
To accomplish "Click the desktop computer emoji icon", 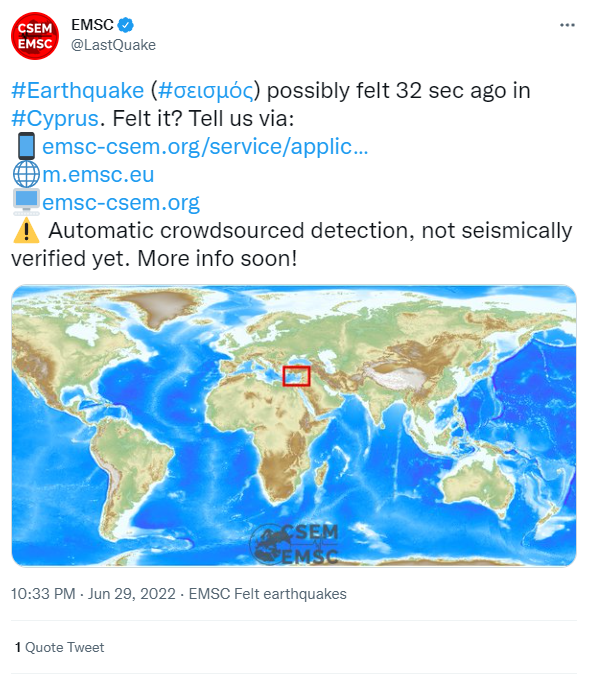I will (26, 202).
